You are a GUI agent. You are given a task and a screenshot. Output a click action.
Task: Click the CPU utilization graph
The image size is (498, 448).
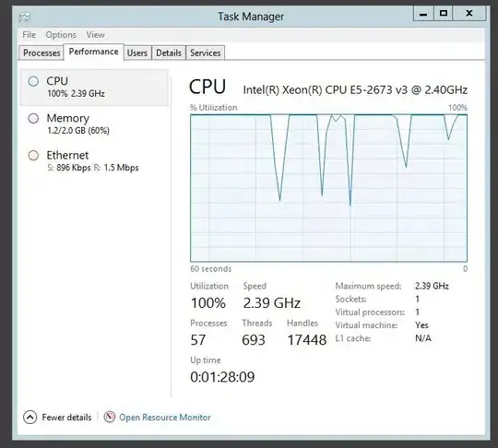[328, 188]
